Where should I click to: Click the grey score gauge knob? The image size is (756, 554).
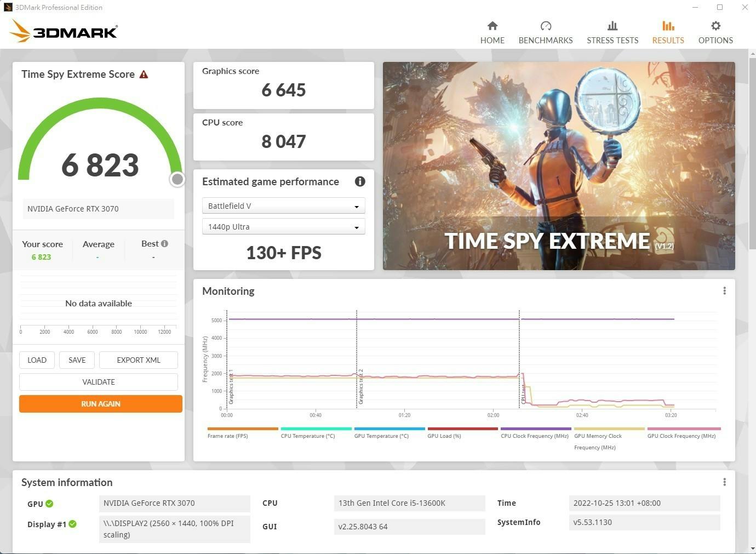pos(177,179)
